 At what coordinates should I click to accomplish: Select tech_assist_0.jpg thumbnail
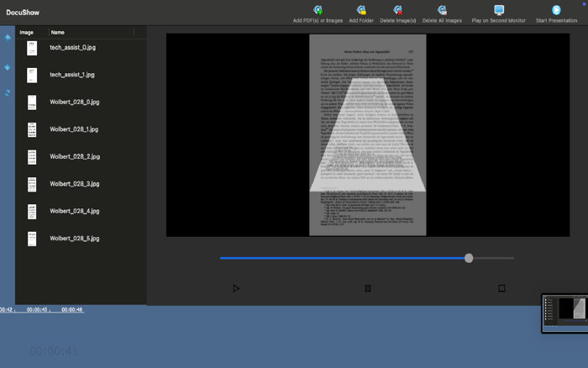tap(32, 48)
